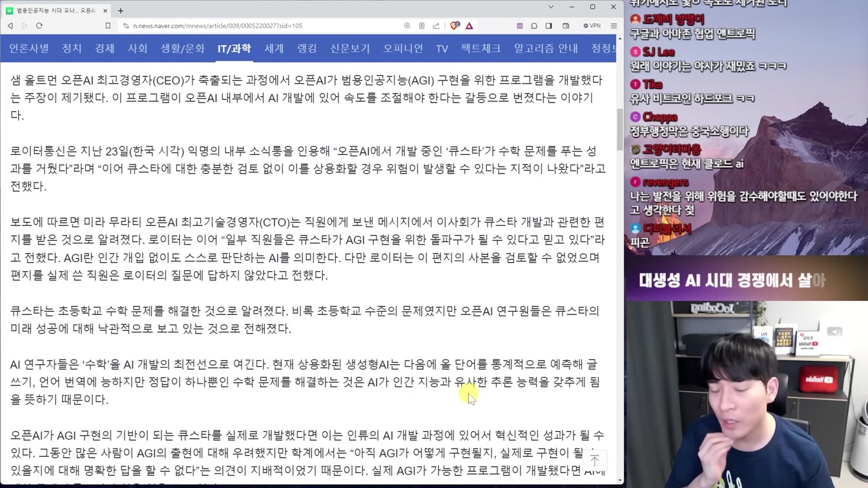Screen dimensions: 868x488
Task: Click the SJ Lee chat username
Action: (x=659, y=52)
